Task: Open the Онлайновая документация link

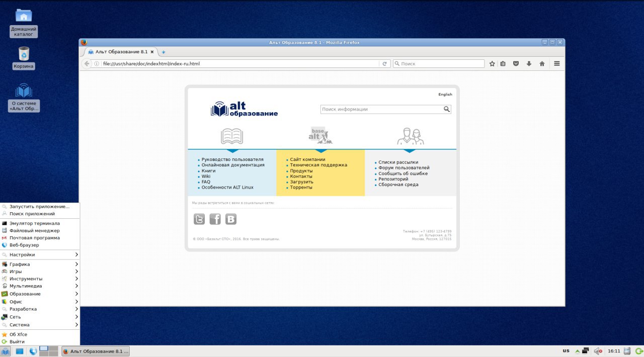Action: [233, 165]
